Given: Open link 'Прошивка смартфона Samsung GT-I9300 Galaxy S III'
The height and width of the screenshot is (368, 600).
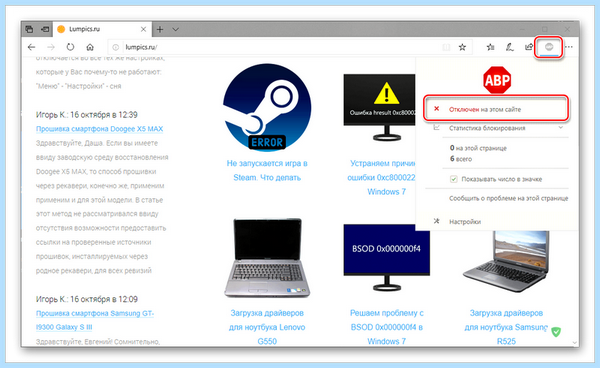Looking at the screenshot, I should click(x=95, y=320).
